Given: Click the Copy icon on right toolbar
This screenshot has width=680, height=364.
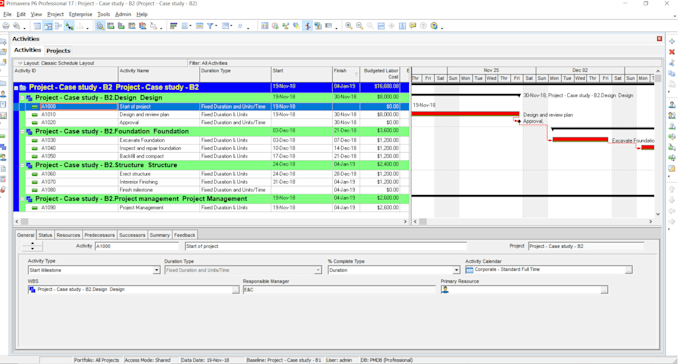Looking at the screenshot, I should point(672,73).
